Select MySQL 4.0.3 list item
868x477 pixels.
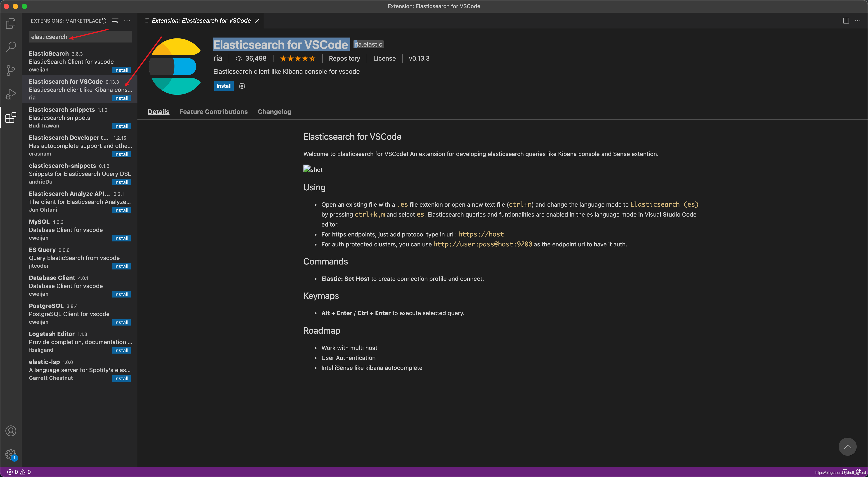[80, 229]
